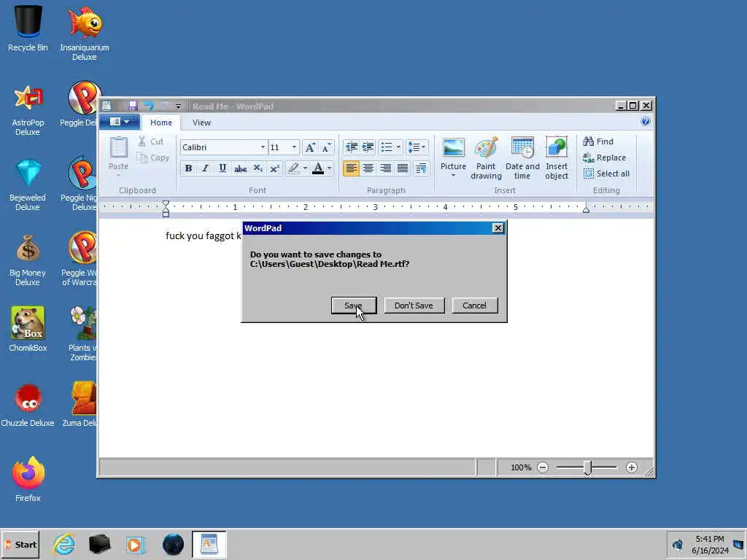Click the Paste clipboard icon
747x560 pixels.
click(118, 148)
